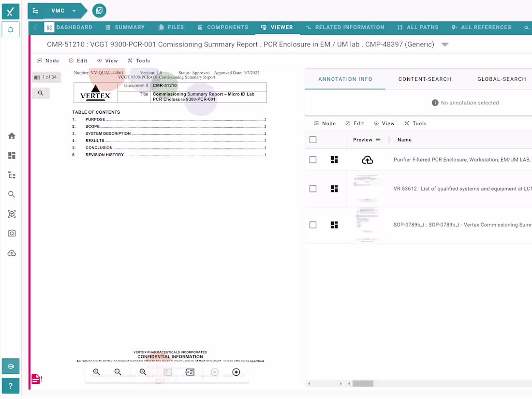Switch to the Summary tab
Viewport: 532px width, 399px height.
click(x=125, y=27)
